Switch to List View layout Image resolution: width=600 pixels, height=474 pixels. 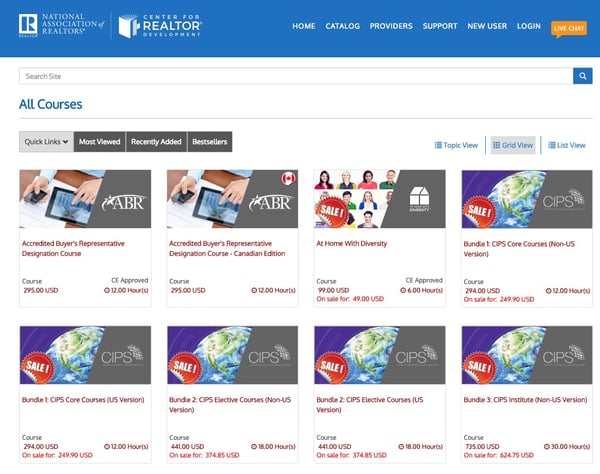pos(566,145)
